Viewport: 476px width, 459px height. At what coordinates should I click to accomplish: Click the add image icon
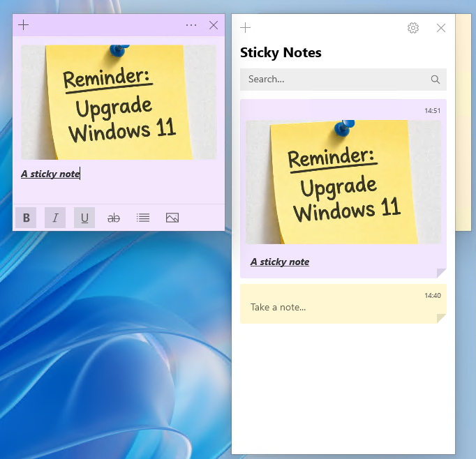(172, 218)
